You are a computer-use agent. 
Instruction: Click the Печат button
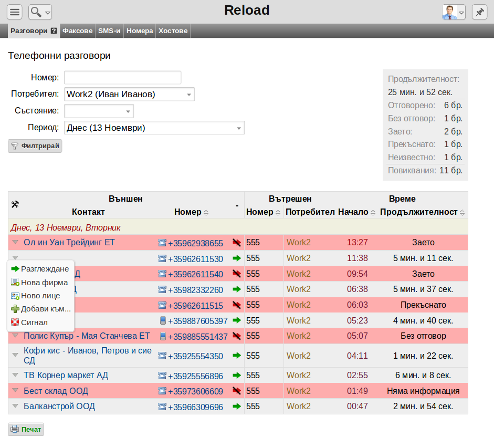coord(26,430)
